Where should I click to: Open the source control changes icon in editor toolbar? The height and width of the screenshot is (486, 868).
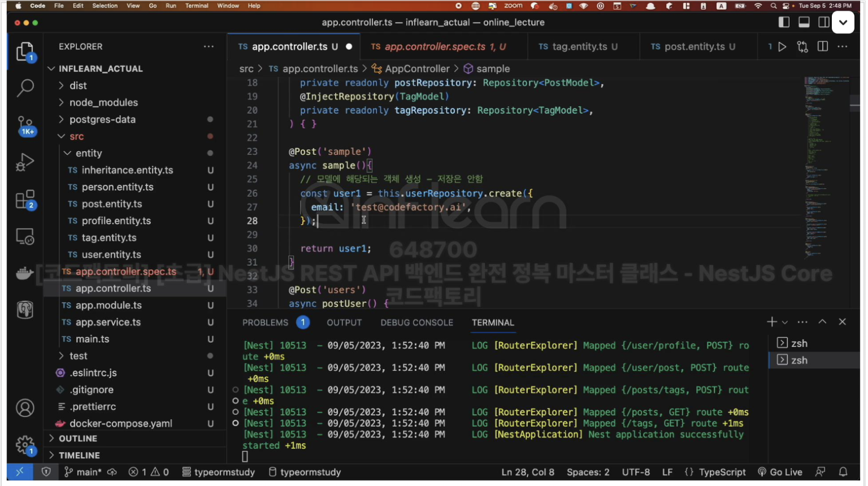tap(802, 47)
